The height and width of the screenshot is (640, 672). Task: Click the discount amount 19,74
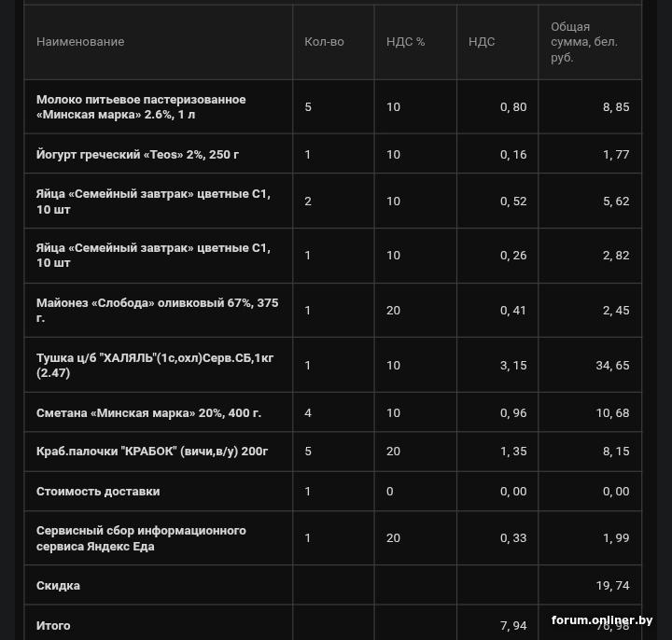[612, 586]
